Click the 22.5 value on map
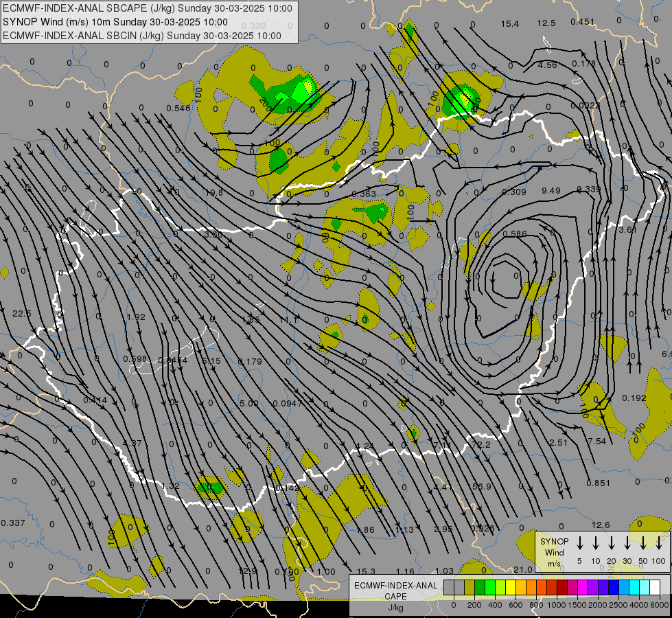672x618 pixels. pos(21,314)
